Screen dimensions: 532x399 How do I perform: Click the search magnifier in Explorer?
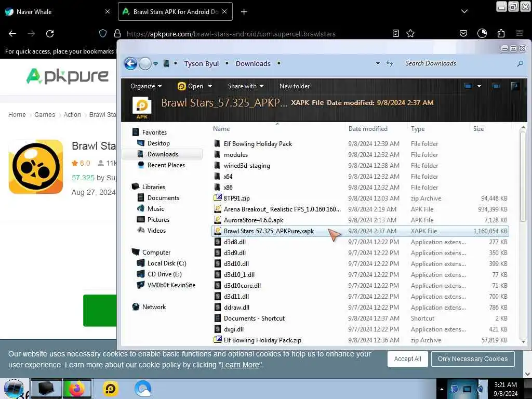[520, 63]
